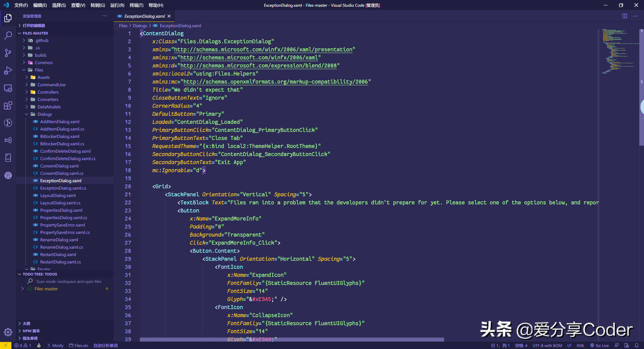
Task: Click the Manage gear icon
Action: (8, 332)
